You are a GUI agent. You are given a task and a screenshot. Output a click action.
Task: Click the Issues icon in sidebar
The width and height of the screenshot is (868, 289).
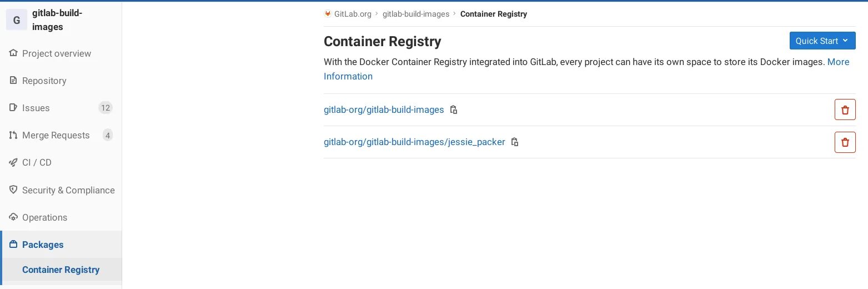[x=13, y=108]
